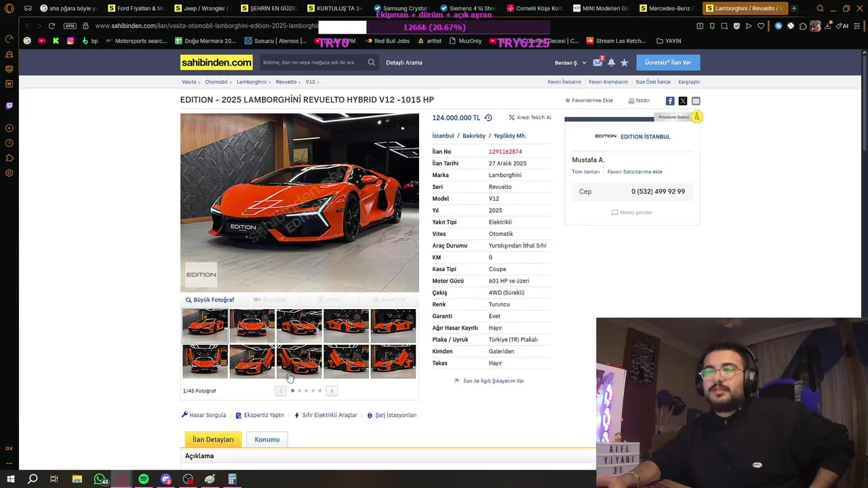Image resolution: width=868 pixels, height=488 pixels.
Task: Open Şarj İstasyonları link
Action: (392, 415)
